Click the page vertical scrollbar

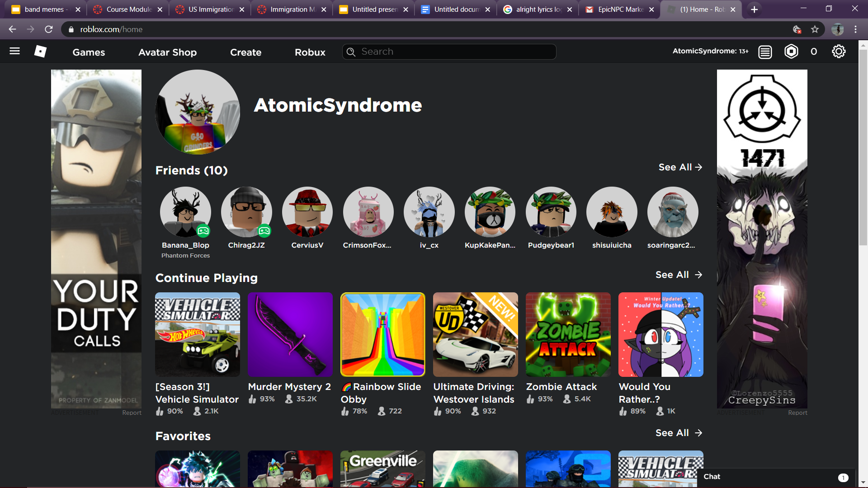pyautogui.click(x=863, y=147)
